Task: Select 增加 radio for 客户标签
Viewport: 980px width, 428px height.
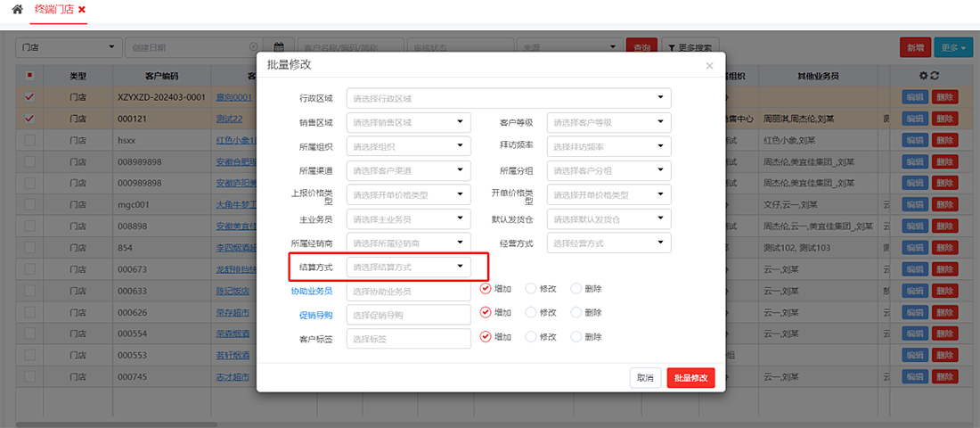Action: pyautogui.click(x=486, y=337)
